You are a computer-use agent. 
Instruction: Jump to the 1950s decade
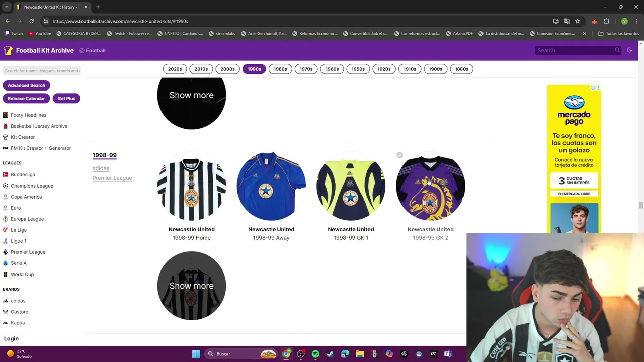(358, 69)
